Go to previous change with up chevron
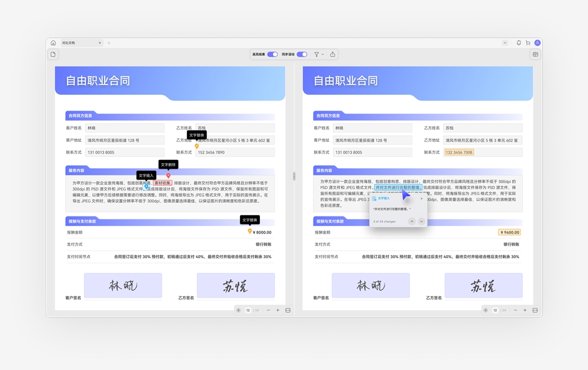588x370 pixels. pyautogui.click(x=412, y=221)
